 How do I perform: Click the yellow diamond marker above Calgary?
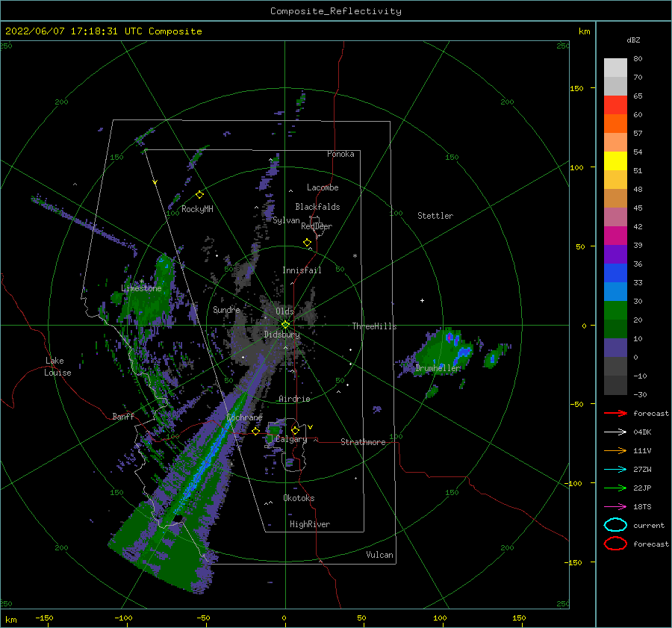pos(295,430)
